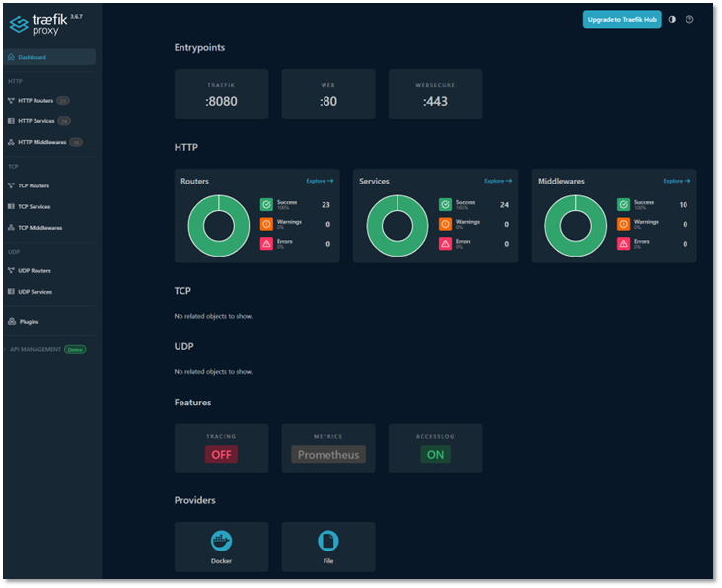Click Explore link in Services card
This screenshot has width=722, height=588.
(498, 181)
